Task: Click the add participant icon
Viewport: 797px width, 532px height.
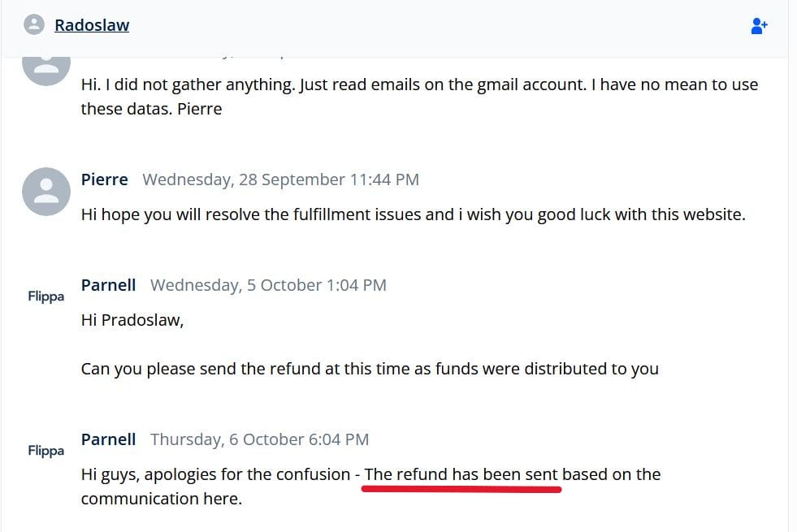Action: 759,25
